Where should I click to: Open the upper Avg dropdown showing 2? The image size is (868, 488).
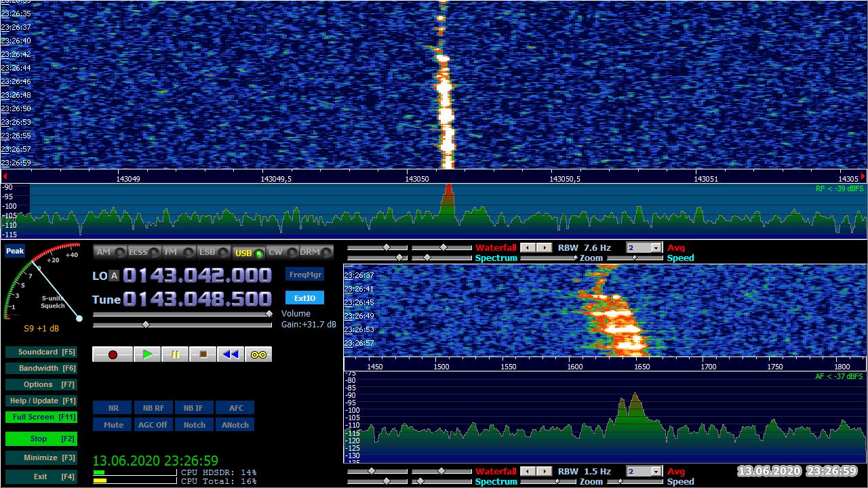click(656, 248)
